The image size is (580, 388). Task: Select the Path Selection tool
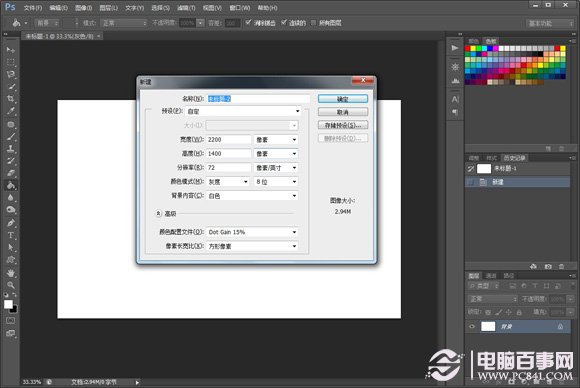click(11, 247)
